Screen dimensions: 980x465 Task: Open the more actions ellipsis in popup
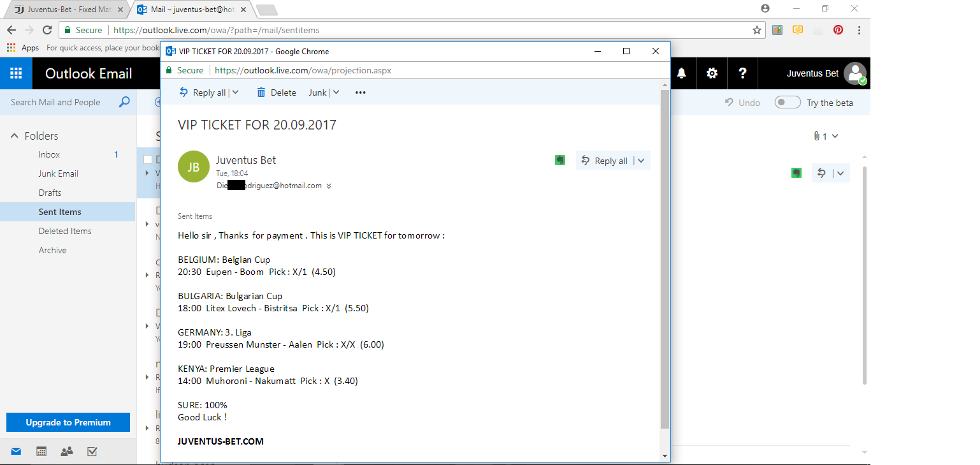361,92
